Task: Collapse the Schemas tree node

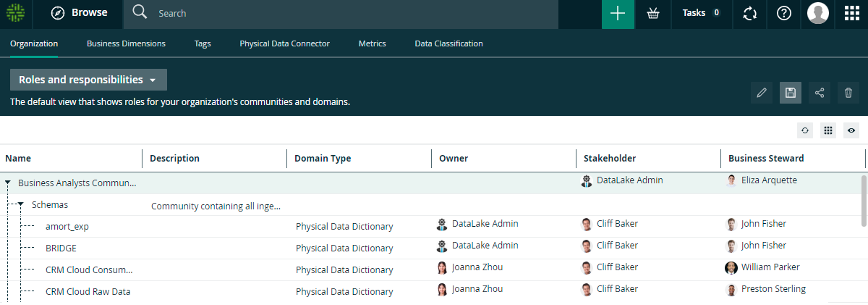Action: click(21, 205)
